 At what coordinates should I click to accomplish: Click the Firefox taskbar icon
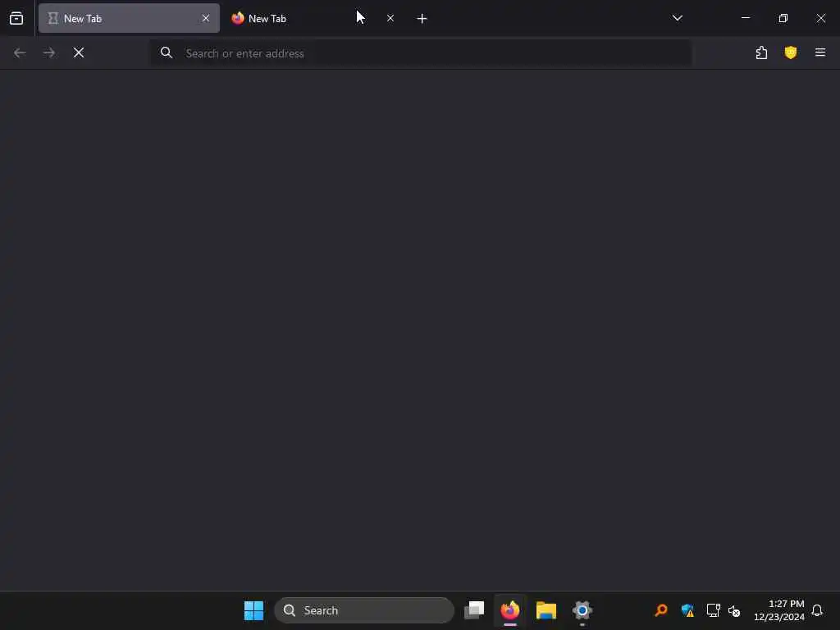pos(510,610)
